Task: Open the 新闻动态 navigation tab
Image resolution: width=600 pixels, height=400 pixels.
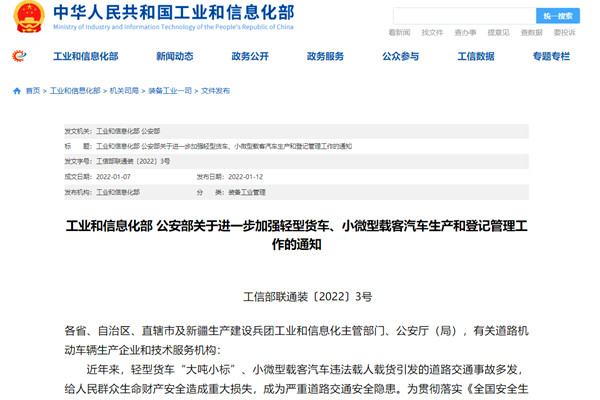Action: [174, 56]
